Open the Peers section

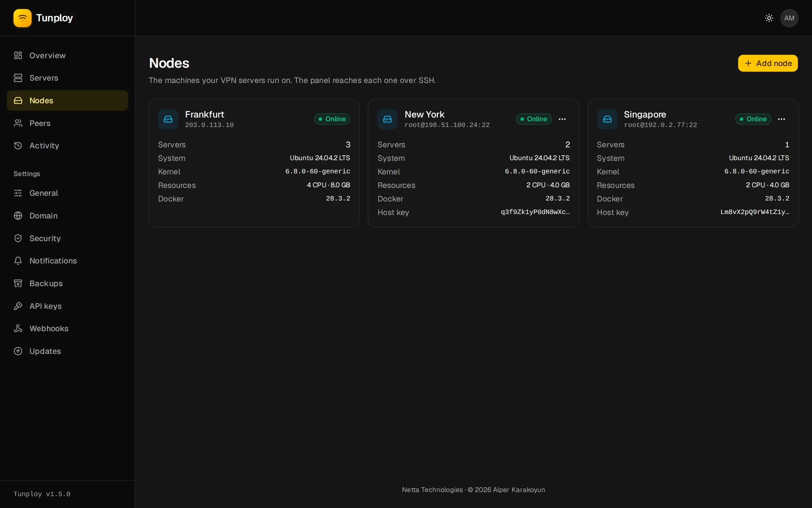click(67, 123)
